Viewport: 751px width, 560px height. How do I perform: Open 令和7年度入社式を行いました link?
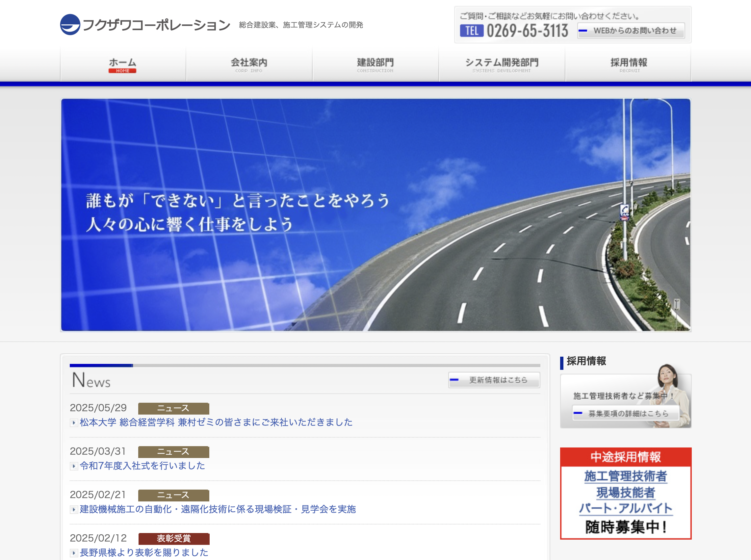click(142, 466)
